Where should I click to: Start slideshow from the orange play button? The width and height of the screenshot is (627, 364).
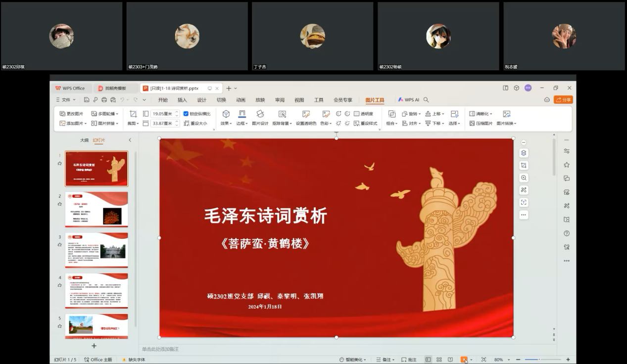[464, 360]
